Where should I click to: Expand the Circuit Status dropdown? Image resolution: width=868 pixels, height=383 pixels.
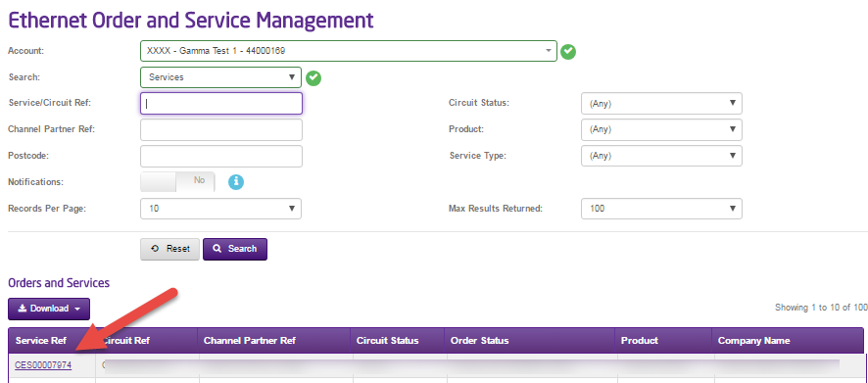pyautogui.click(x=661, y=104)
